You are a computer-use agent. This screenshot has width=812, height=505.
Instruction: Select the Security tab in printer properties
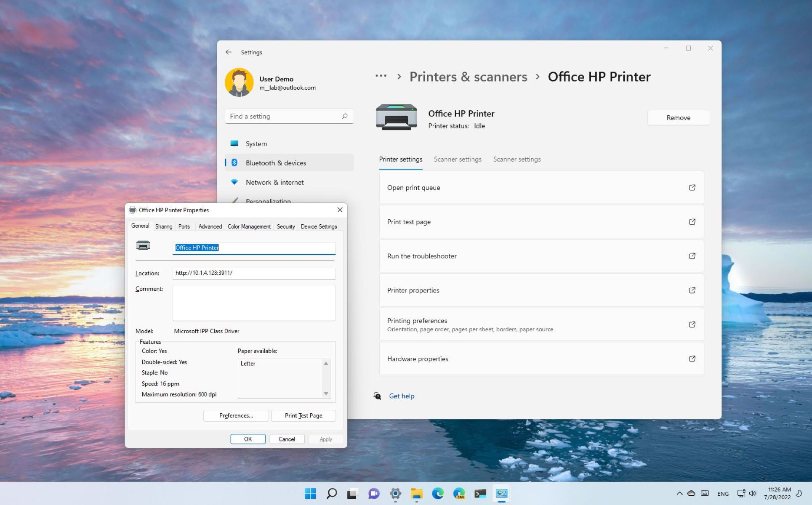[x=285, y=226]
